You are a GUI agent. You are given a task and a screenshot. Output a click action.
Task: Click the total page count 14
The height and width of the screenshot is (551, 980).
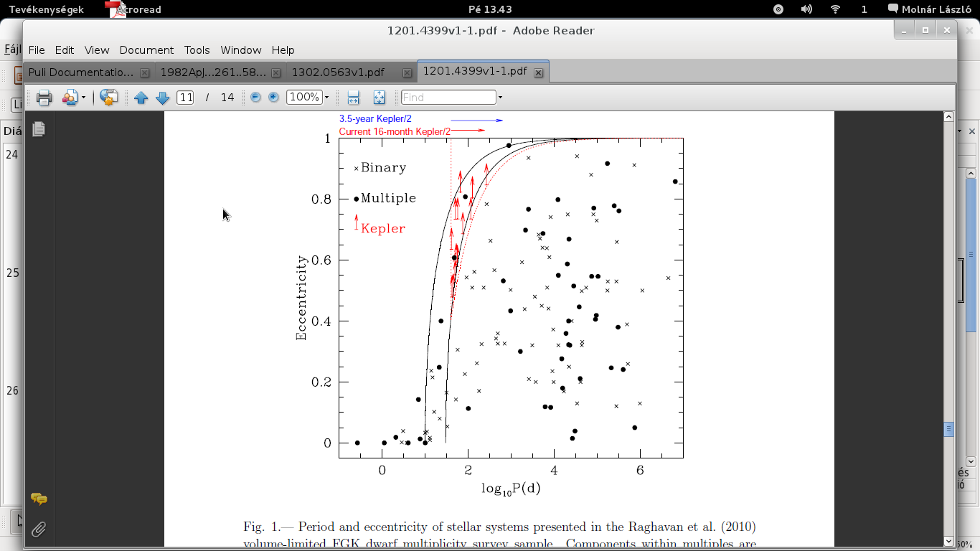227,98
